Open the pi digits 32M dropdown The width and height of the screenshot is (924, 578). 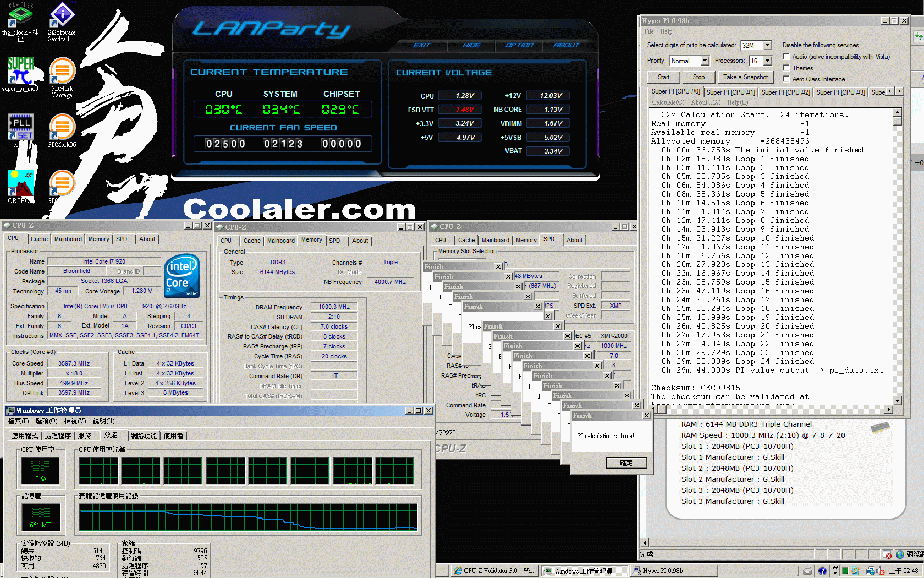(x=768, y=45)
